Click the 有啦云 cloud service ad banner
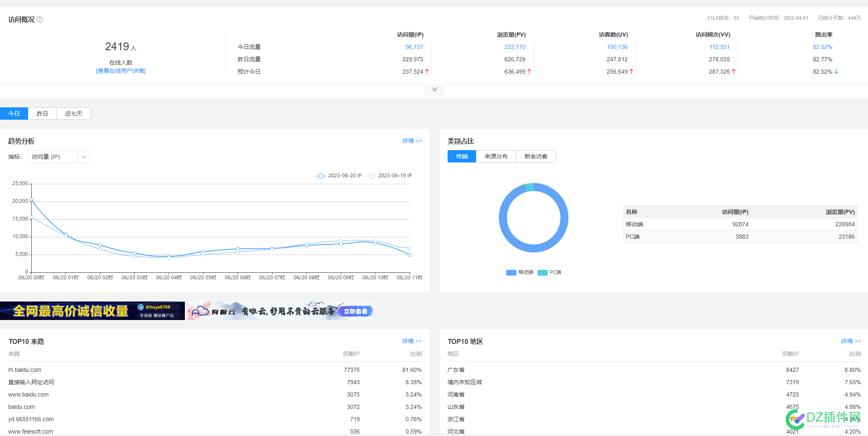This screenshot has height=436, width=868. [x=280, y=311]
